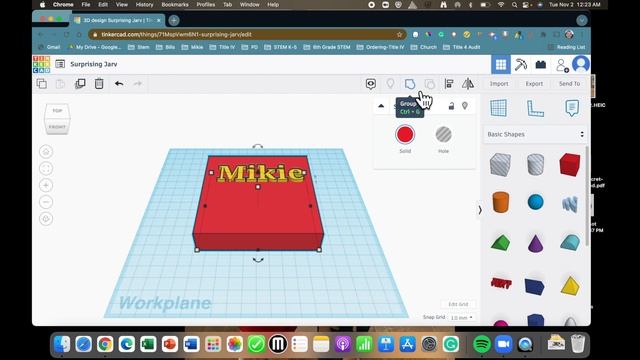This screenshot has height=360, width=640.
Task: Switch to 3D design grid view
Action: click(x=501, y=64)
